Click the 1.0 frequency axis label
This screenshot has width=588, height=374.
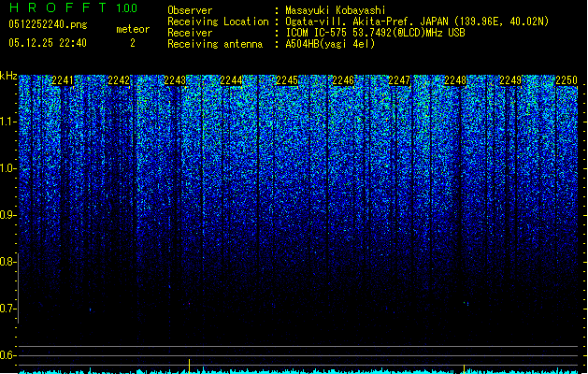(8, 168)
